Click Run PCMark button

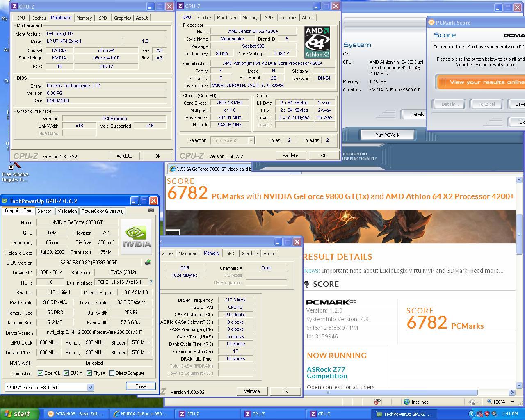click(387, 135)
